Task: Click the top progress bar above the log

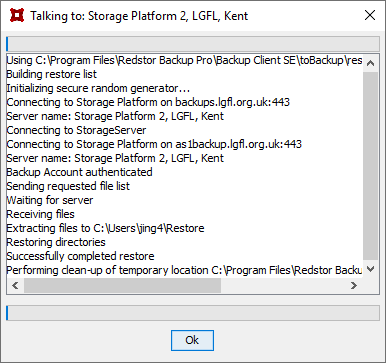Action: click(193, 44)
